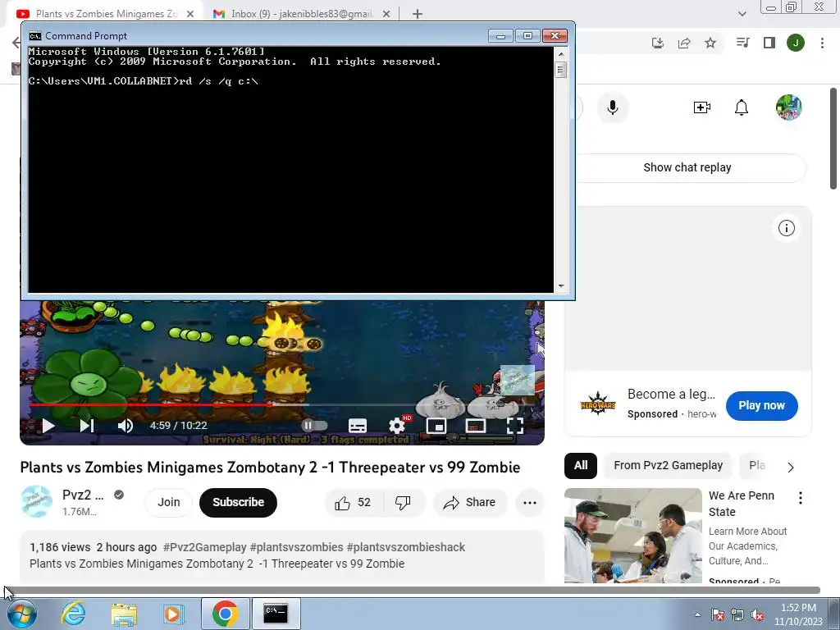Open Chrome media control icon

pos(742,43)
